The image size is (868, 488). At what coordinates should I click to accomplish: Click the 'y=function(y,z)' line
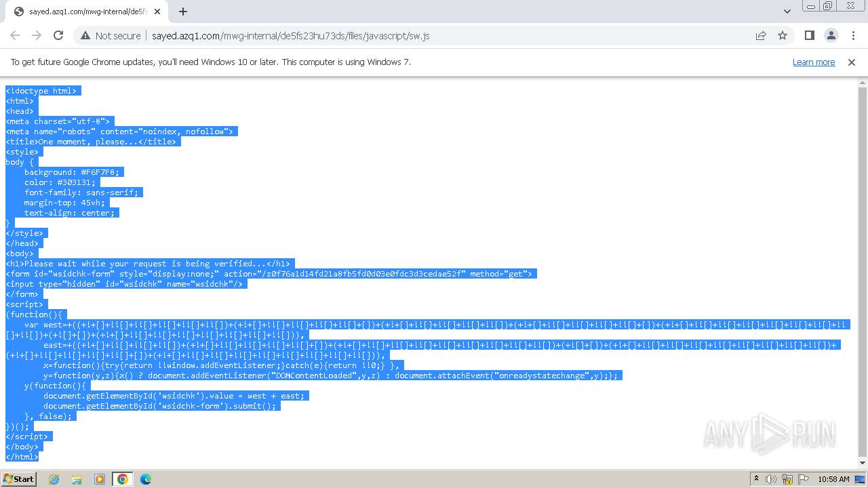pyautogui.click(x=332, y=375)
